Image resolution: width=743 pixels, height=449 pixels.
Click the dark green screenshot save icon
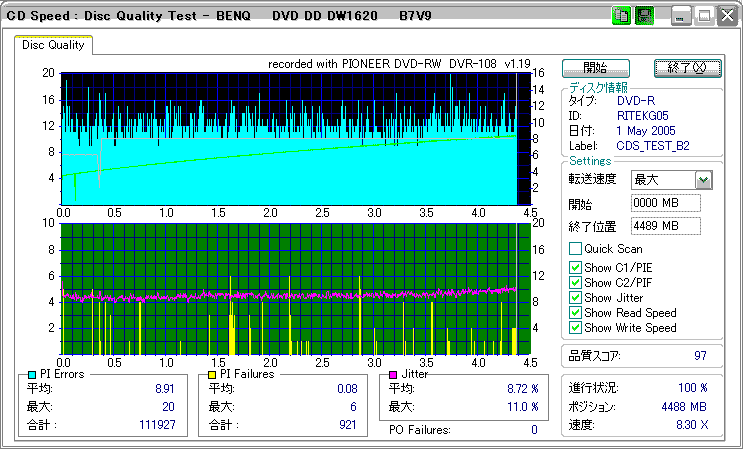pos(644,16)
